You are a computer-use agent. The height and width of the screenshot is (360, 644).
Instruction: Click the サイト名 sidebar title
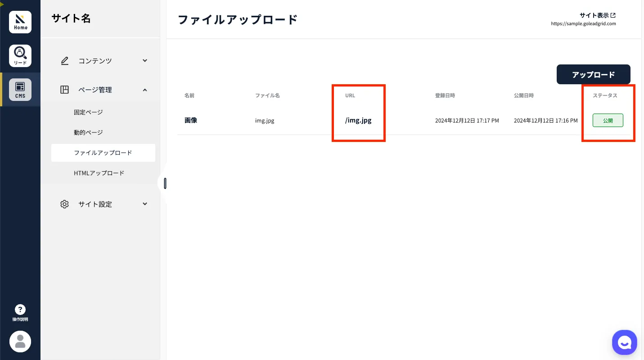coord(71,18)
